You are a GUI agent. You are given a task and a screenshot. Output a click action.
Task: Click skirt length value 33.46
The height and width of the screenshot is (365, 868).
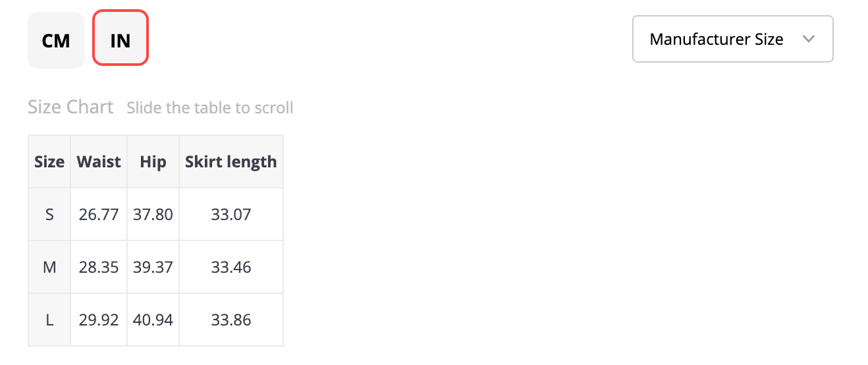[x=231, y=267]
